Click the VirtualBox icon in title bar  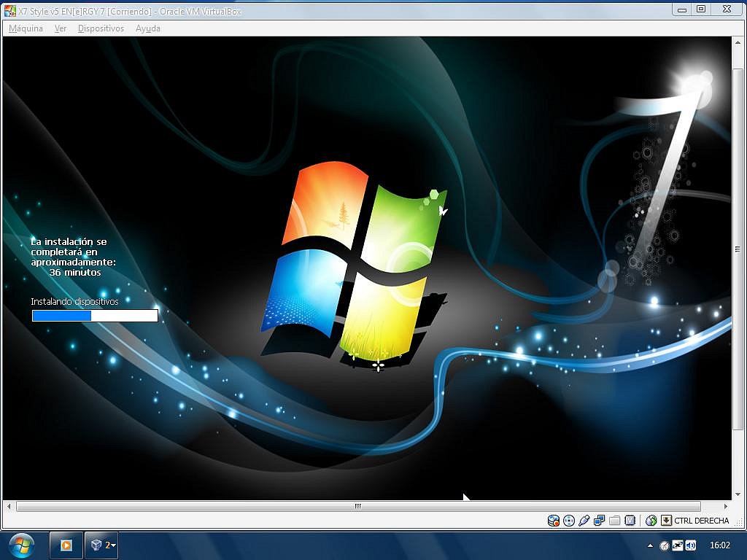click(9, 10)
